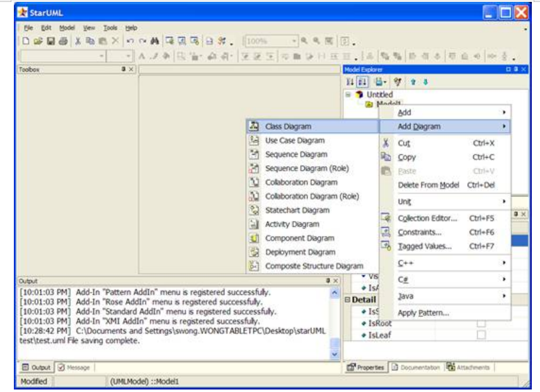The width and height of the screenshot is (540, 392).
Task: Click the scissors icon beside Cut in context menu
Action: pyautogui.click(x=386, y=143)
